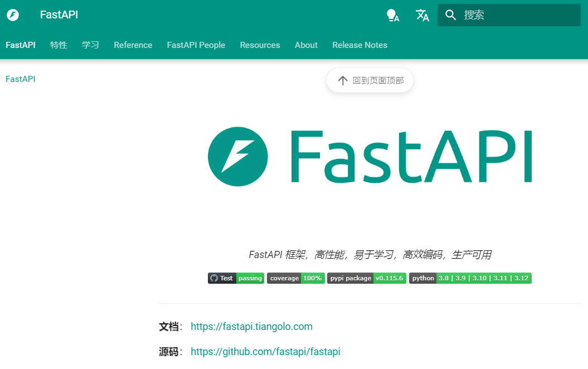The width and height of the screenshot is (588, 369).
Task: Open the Test passing badge
Action: click(236, 278)
